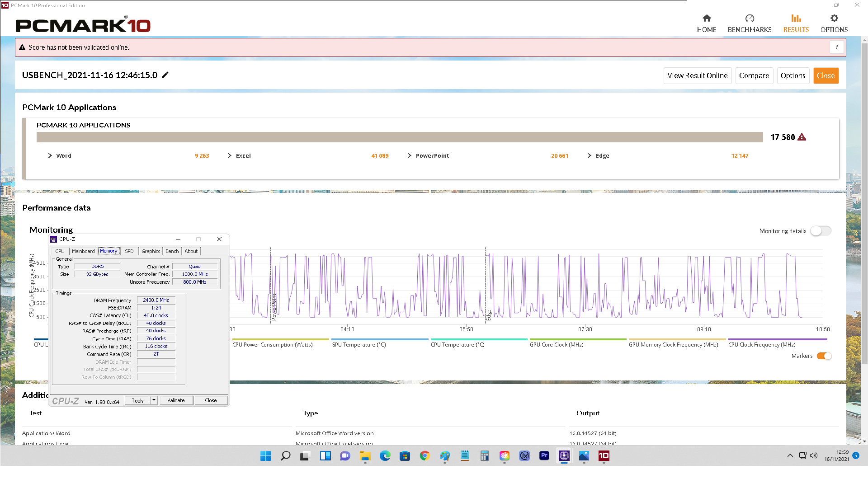Viewport: 868px width, 488px height.
Task: Click the Tools button in CPU-Z
Action: (x=137, y=400)
